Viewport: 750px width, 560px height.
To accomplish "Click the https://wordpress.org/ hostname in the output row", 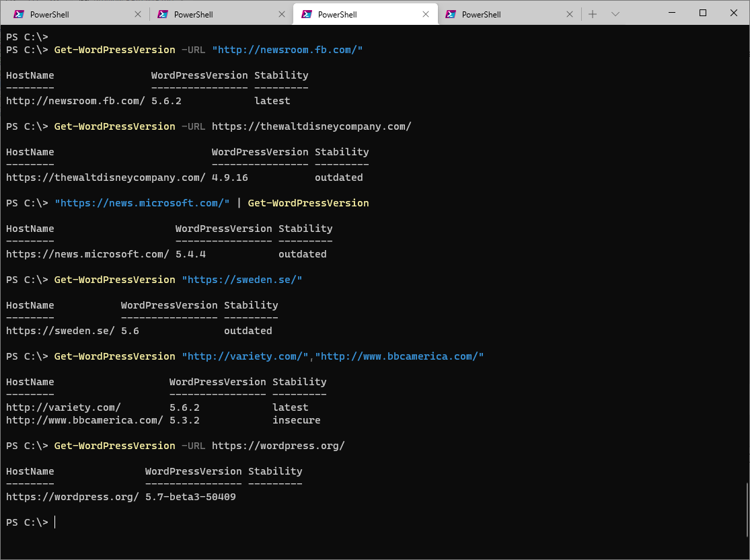I will click(73, 497).
